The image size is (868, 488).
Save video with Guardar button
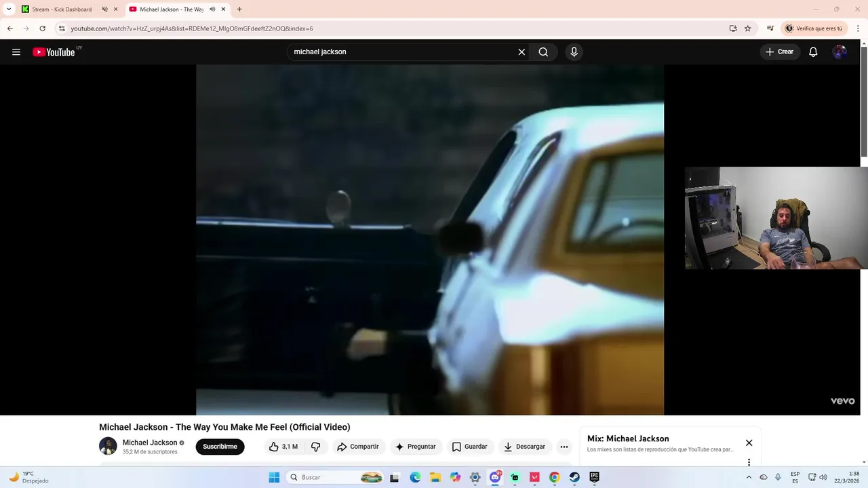[x=470, y=447]
